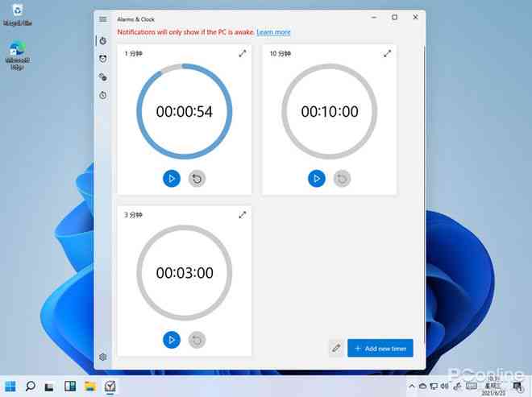Start the 00:00:54 timer
Viewport: 532px width, 397px height.
click(172, 178)
